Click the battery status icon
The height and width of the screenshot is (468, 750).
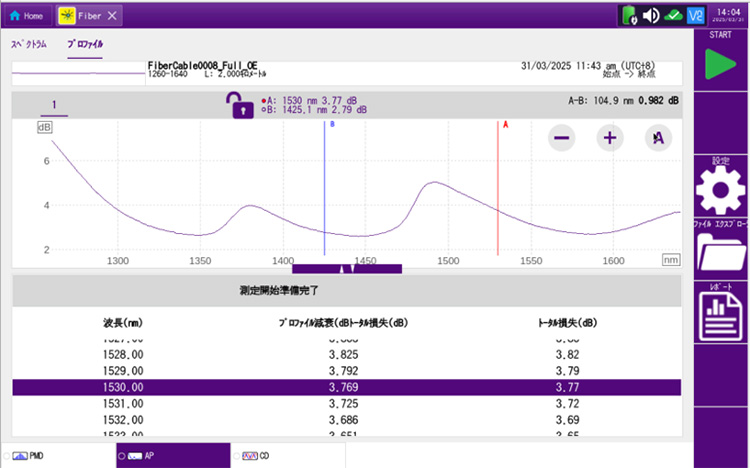628,16
